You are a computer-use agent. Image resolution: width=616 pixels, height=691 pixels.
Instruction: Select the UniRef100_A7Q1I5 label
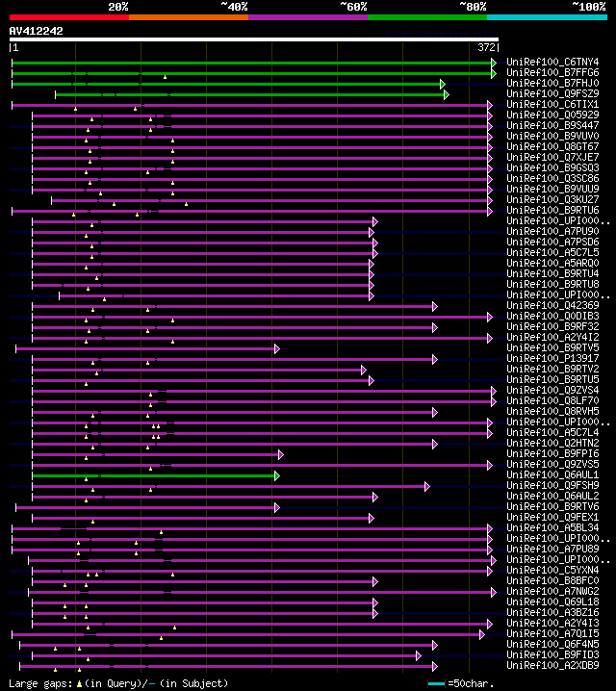coord(552,633)
